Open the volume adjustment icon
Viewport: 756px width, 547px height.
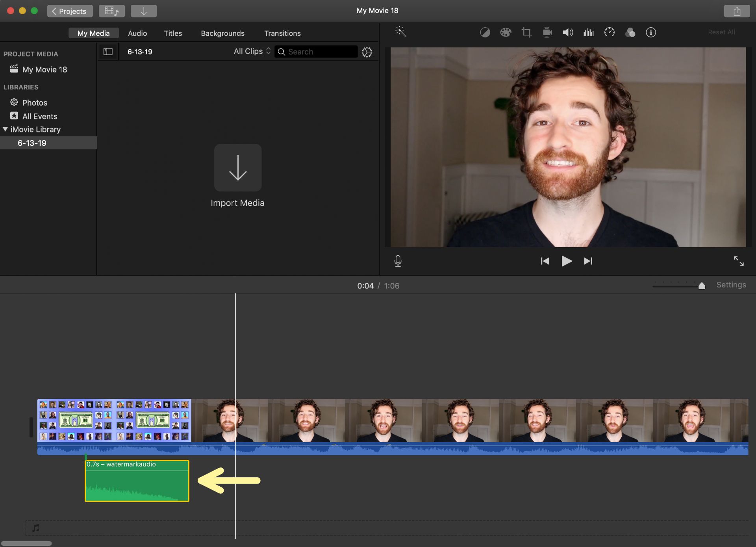click(x=568, y=32)
